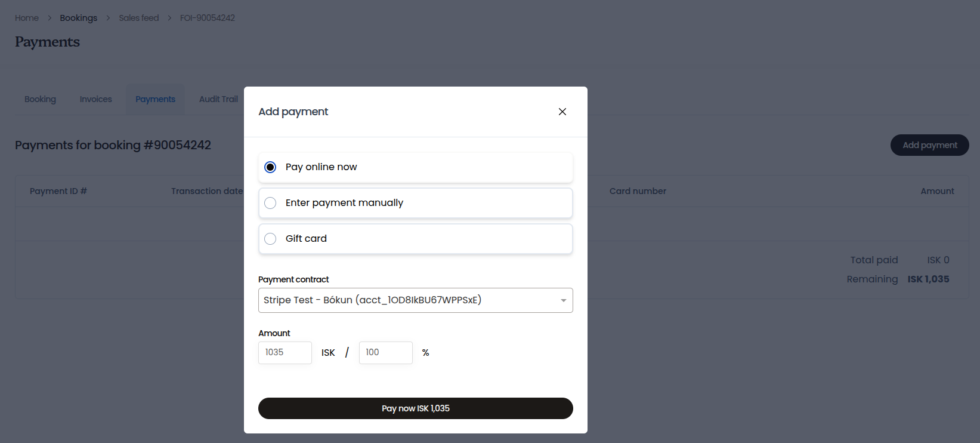This screenshot has height=443, width=980.
Task: Click the Transaction date column header
Action: [x=207, y=191]
